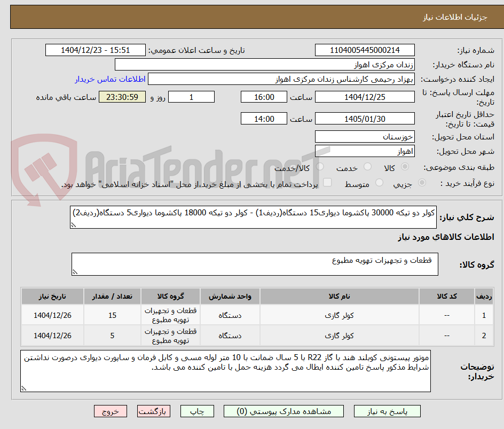This screenshot has height=429, width=504.
Task: Click the گروه کالا column header
Action: tap(170, 296)
